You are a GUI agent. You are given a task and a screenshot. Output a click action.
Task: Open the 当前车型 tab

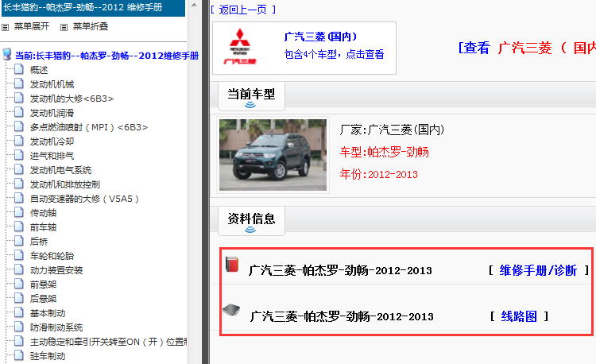(251, 96)
